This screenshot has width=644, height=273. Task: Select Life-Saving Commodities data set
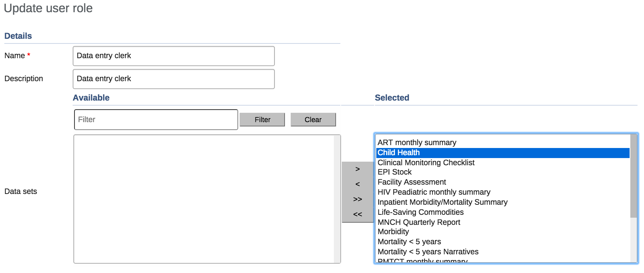(x=421, y=212)
